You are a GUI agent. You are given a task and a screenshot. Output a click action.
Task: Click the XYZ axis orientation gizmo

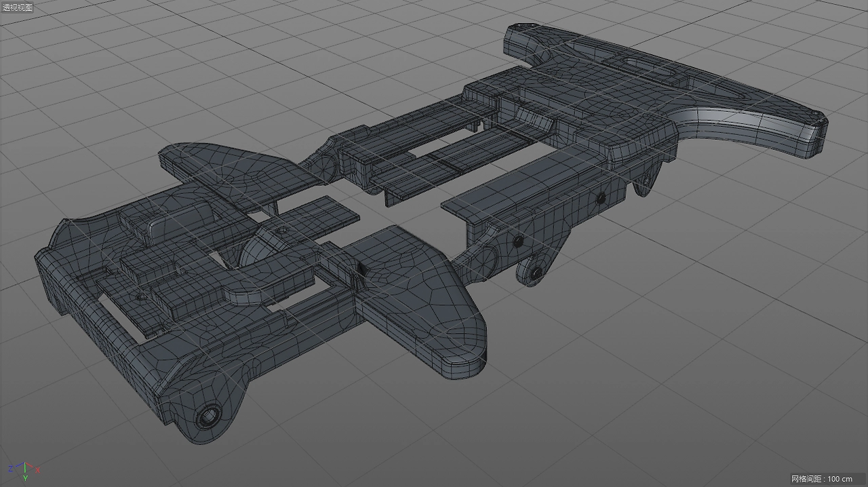pyautogui.click(x=24, y=471)
